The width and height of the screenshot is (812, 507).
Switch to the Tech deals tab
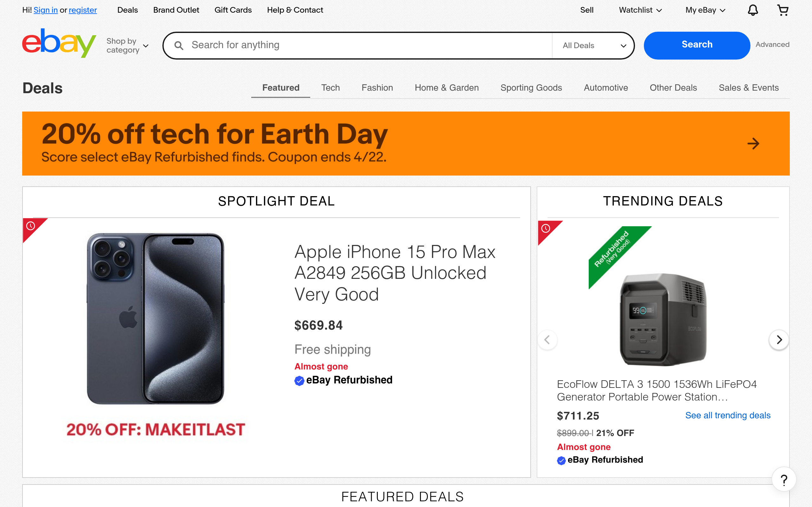[330, 88]
